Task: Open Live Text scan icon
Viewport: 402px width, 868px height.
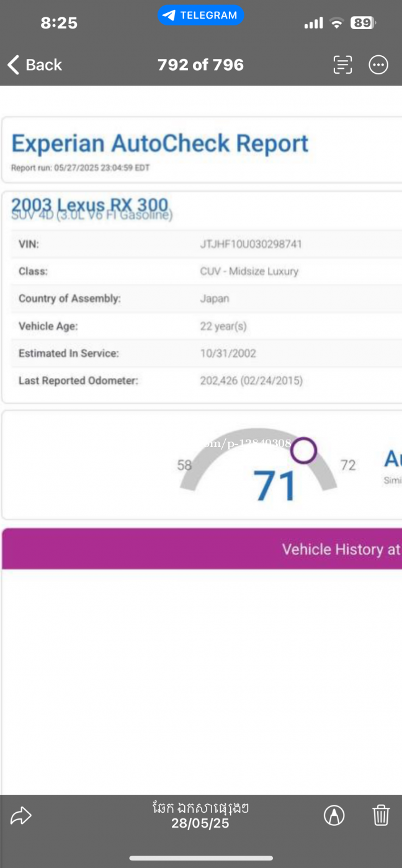Action: (342, 64)
